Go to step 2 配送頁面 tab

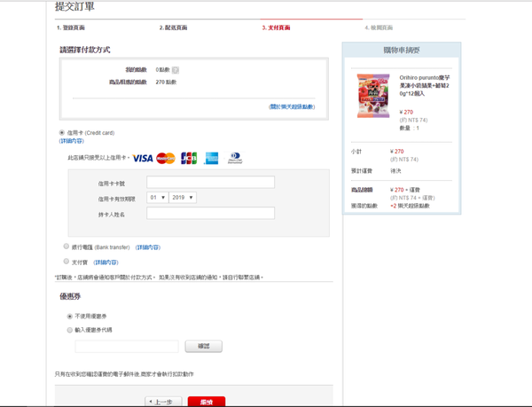pos(173,27)
